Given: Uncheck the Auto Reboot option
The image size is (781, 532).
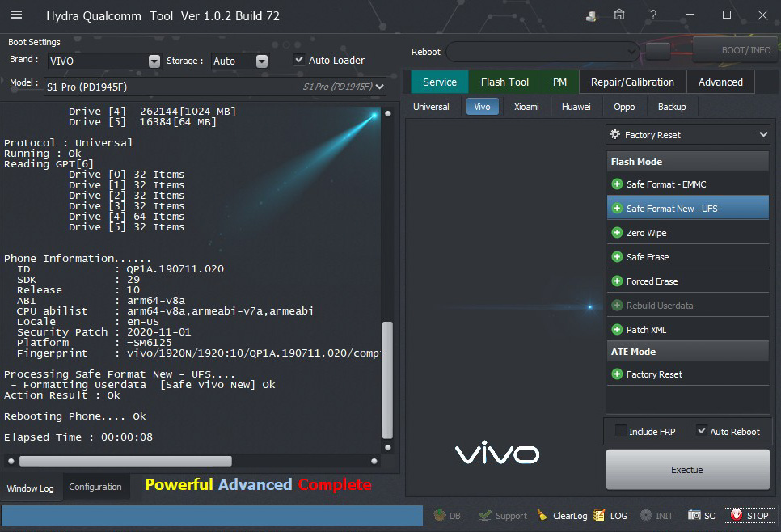Looking at the screenshot, I should pos(701,431).
